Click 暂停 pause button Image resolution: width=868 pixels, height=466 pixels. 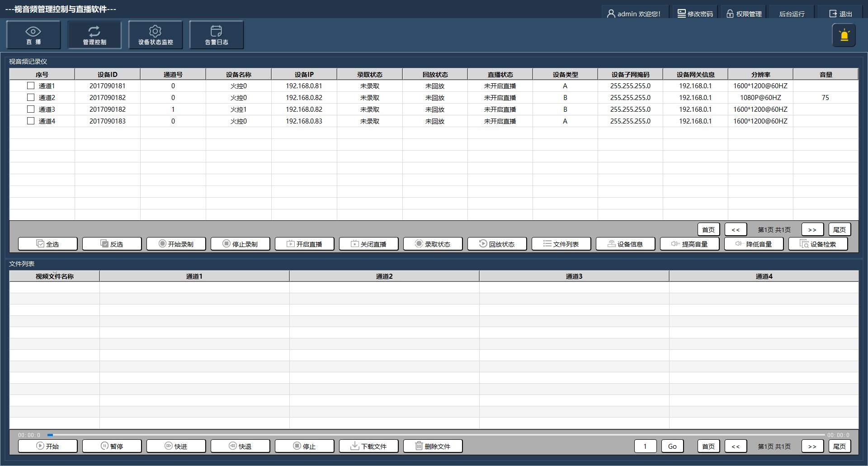112,446
